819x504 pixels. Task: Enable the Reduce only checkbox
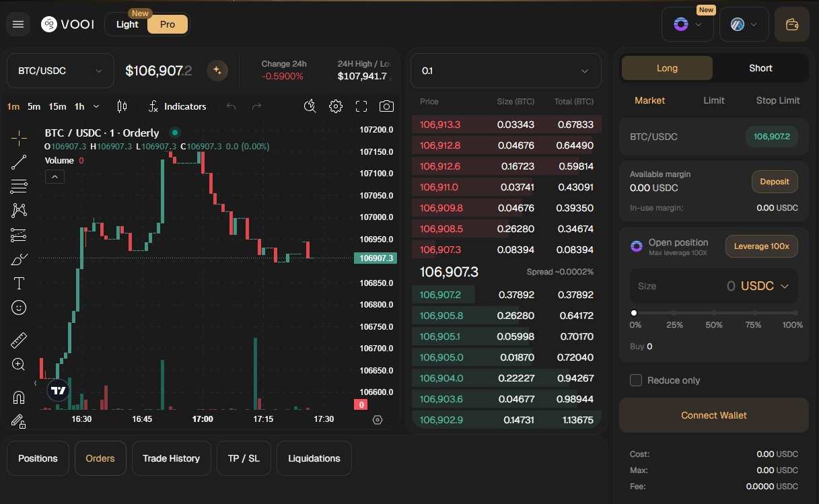coord(635,380)
